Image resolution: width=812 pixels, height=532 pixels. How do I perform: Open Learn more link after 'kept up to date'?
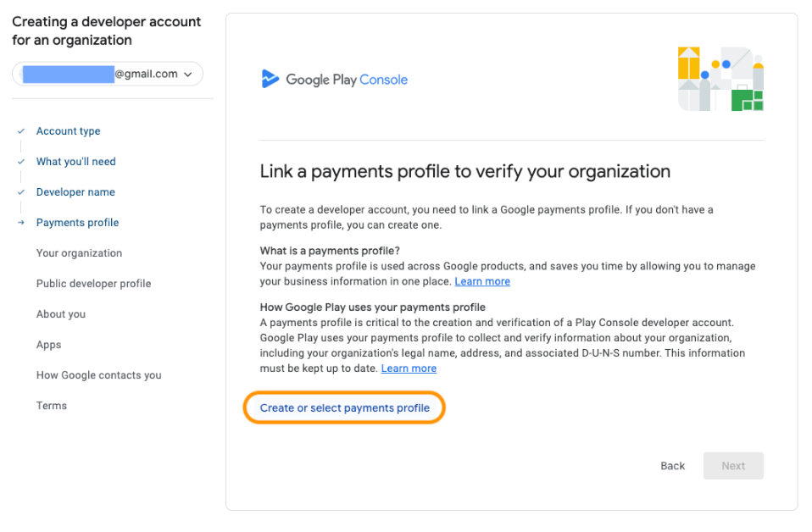click(x=409, y=369)
